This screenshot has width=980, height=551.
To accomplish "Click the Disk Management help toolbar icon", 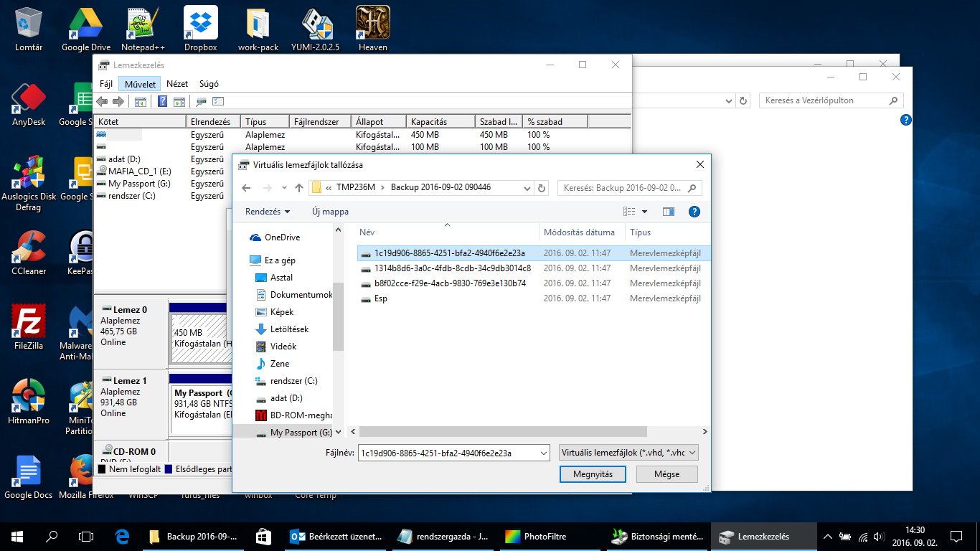I will [x=163, y=102].
